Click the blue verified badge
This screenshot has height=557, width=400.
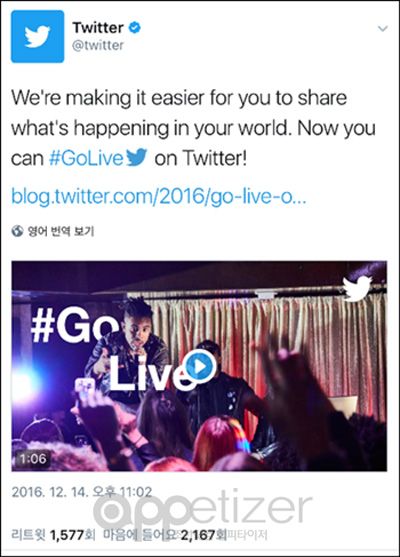(x=134, y=27)
